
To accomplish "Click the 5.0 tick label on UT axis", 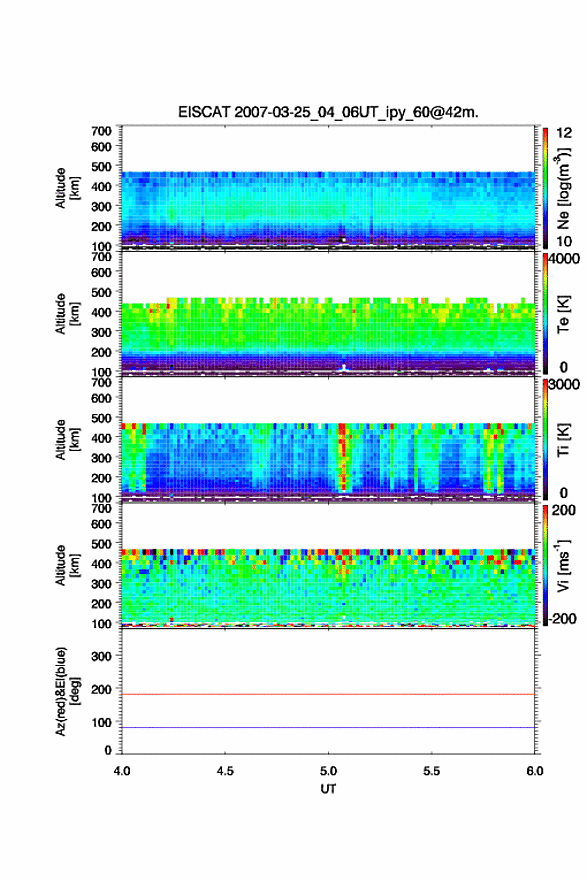I will coord(328,771).
